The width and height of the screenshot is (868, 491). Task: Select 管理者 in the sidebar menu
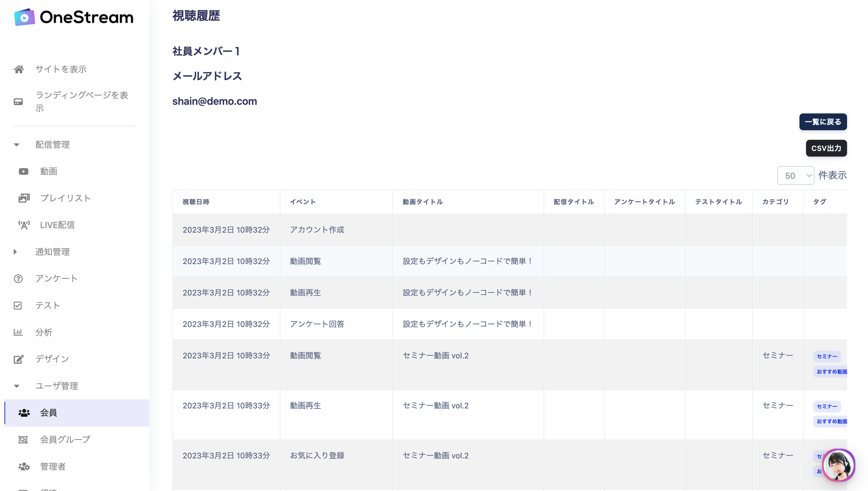pyautogui.click(x=53, y=466)
